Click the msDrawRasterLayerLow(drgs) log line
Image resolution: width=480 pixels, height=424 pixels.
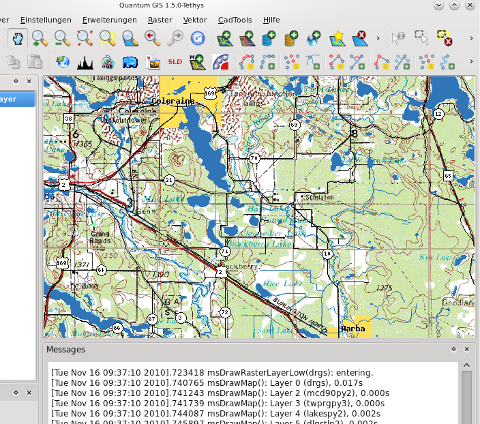(x=212, y=373)
